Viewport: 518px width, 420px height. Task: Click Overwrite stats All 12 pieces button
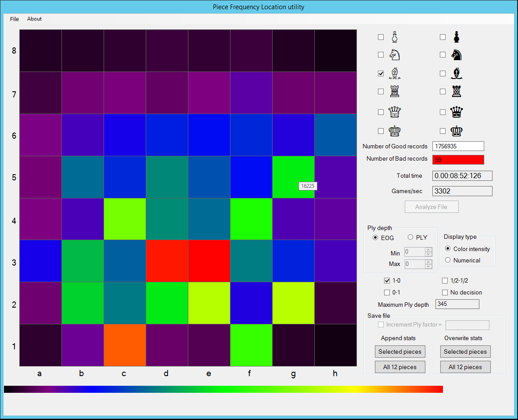pos(465,367)
